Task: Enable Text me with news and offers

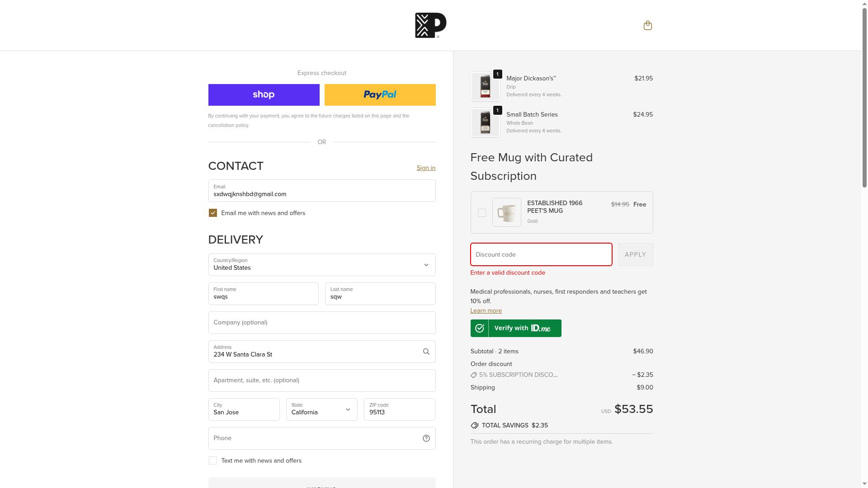Action: (213, 460)
